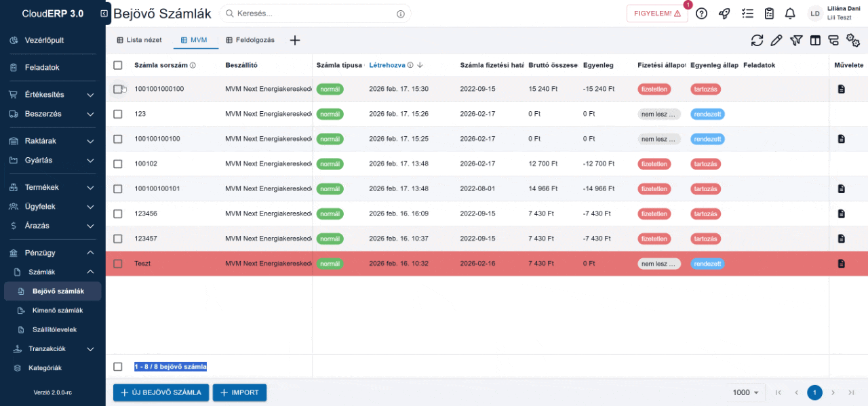Click the ÚJ BEJÖVŐ SZÁMLA button

click(161, 392)
